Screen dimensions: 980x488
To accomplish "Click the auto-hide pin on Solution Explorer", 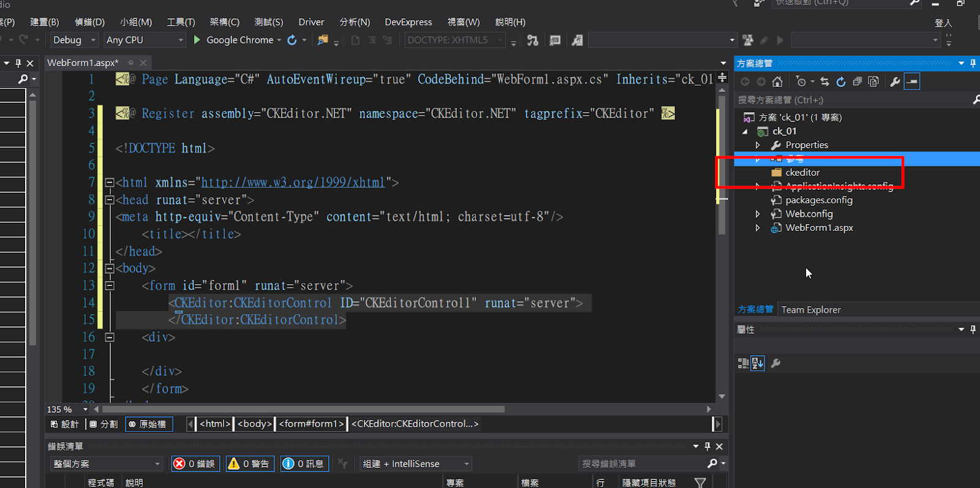I will click(x=973, y=63).
